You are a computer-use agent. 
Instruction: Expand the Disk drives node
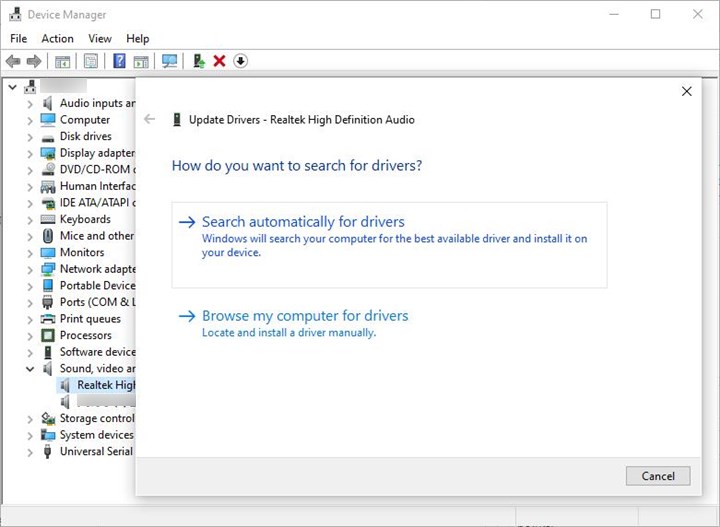pos(30,136)
